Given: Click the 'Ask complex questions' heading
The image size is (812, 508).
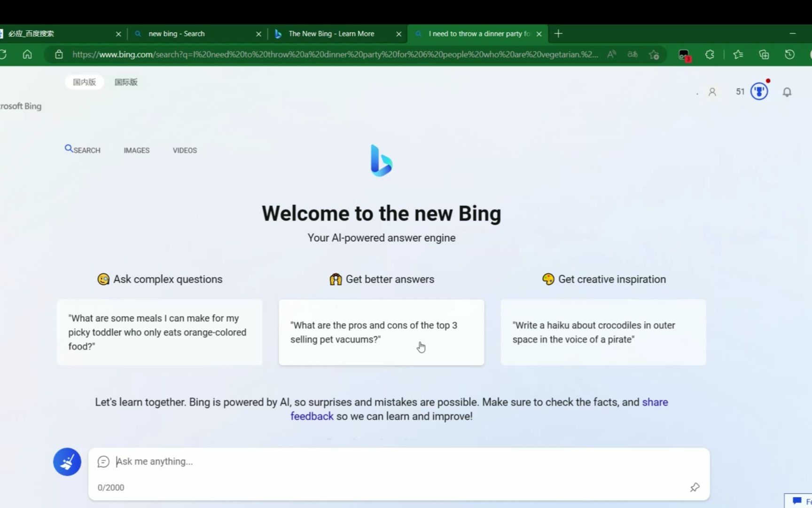Looking at the screenshot, I should (x=160, y=279).
